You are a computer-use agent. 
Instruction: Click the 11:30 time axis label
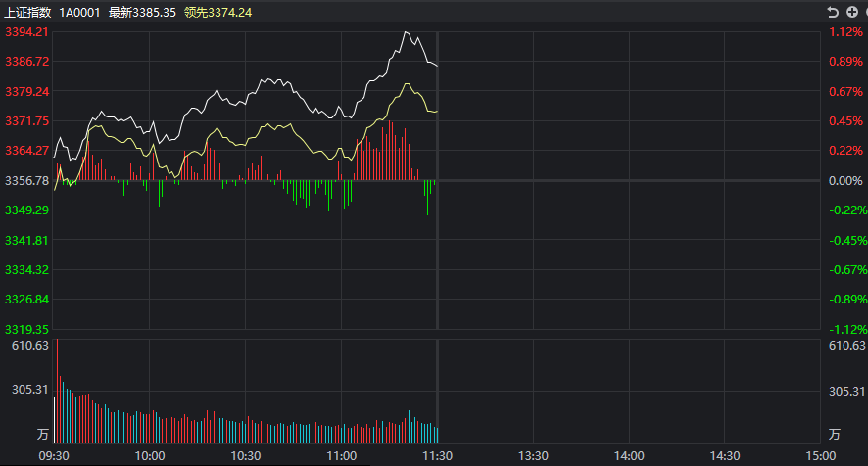437,456
